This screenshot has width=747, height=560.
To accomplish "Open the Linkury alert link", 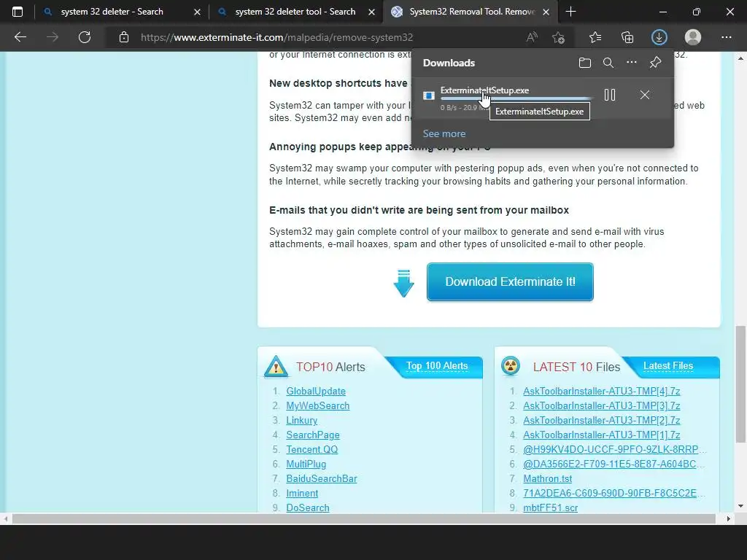I will pos(301,421).
